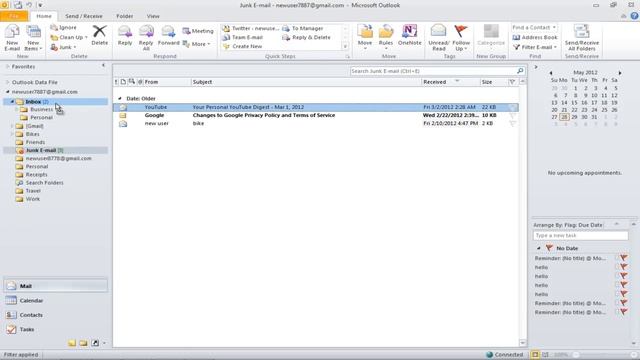Open the Filter E-mail dropdown

[535, 47]
